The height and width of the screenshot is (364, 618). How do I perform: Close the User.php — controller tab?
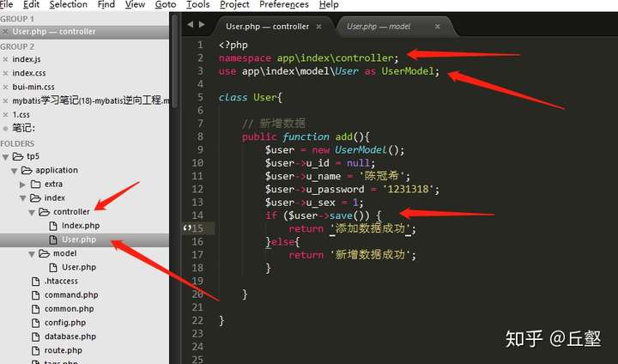pos(318,27)
